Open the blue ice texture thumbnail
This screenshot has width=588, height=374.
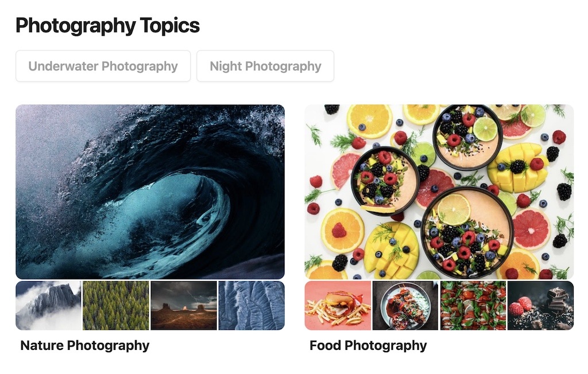click(x=252, y=305)
